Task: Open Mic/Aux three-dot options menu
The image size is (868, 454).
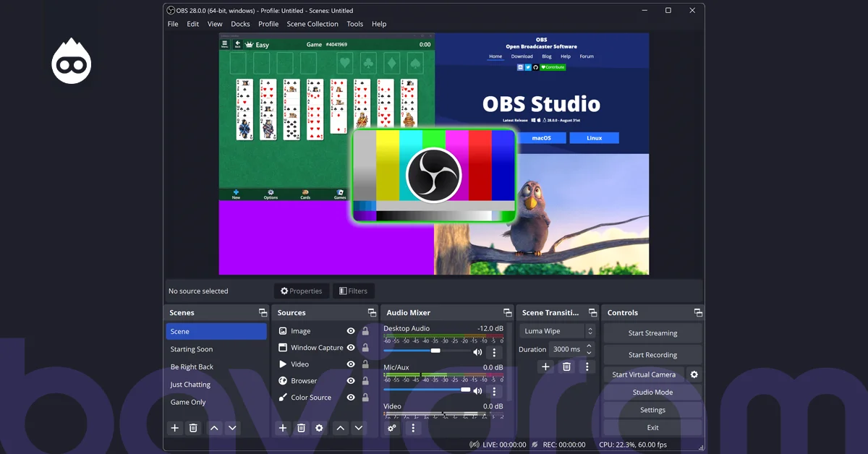Action: 495,391
